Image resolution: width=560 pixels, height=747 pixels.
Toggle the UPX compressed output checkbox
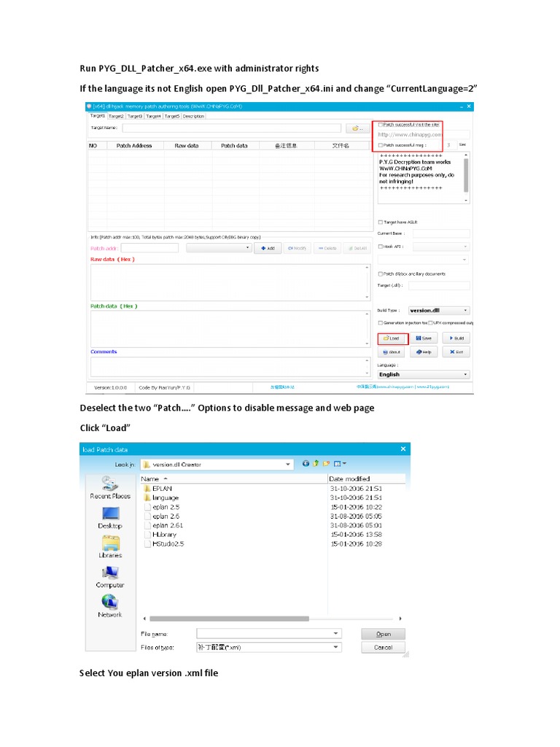point(430,323)
